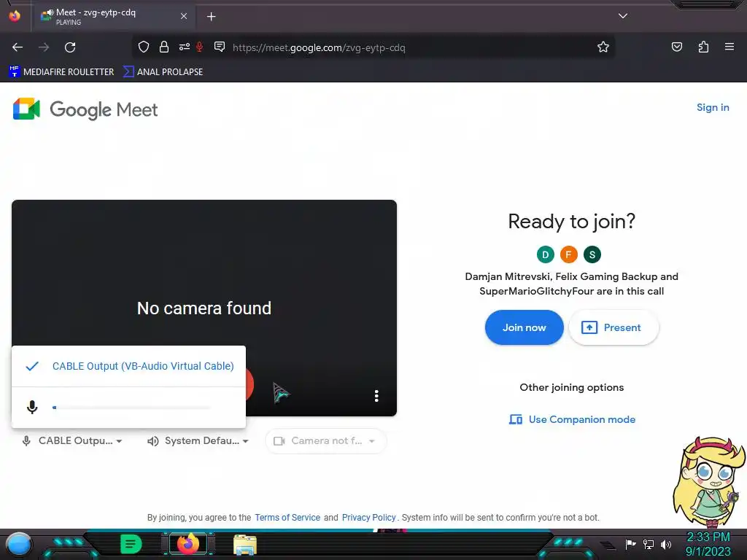
Task: Open the tracking protection shield icon
Action: 144,47
